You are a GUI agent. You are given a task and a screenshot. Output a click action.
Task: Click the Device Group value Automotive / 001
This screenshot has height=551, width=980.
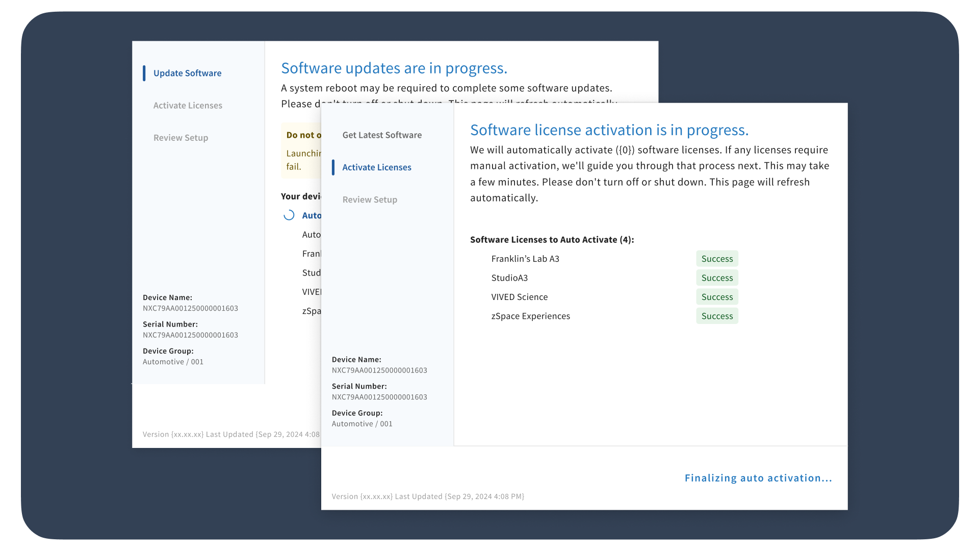click(362, 423)
